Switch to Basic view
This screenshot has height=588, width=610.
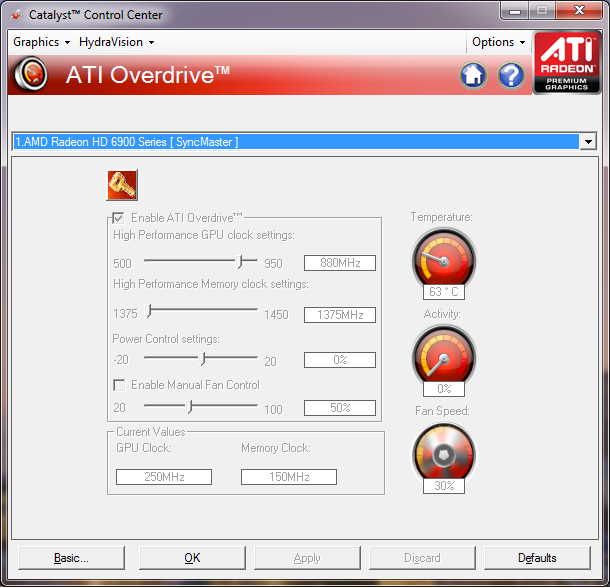point(71,558)
